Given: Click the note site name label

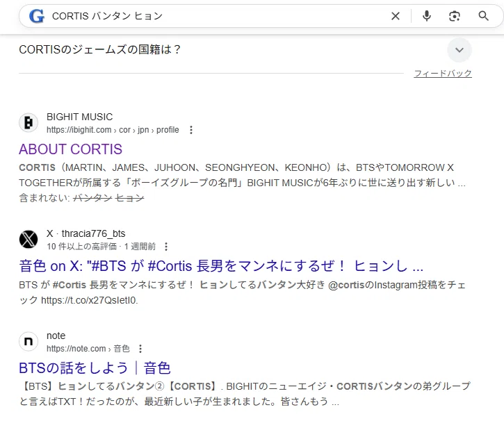Looking at the screenshot, I should 56,336.
